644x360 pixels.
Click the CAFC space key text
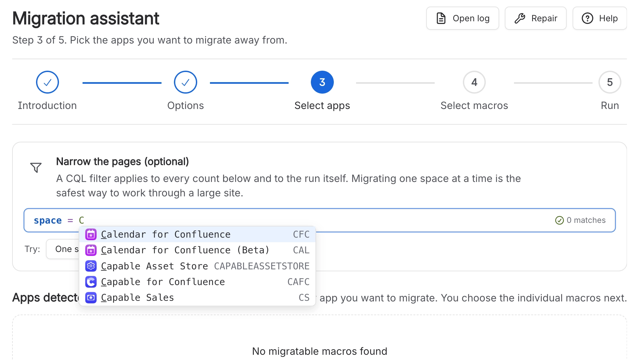[x=298, y=282]
